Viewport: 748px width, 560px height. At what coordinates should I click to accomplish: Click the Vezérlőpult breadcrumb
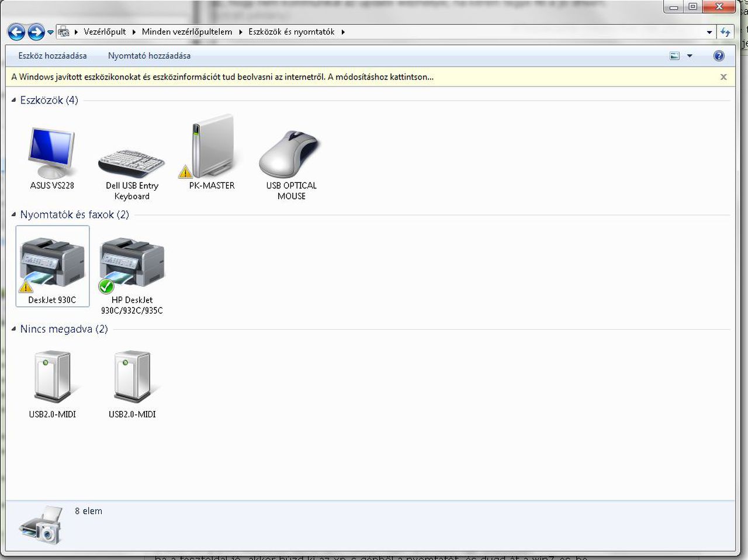point(105,32)
